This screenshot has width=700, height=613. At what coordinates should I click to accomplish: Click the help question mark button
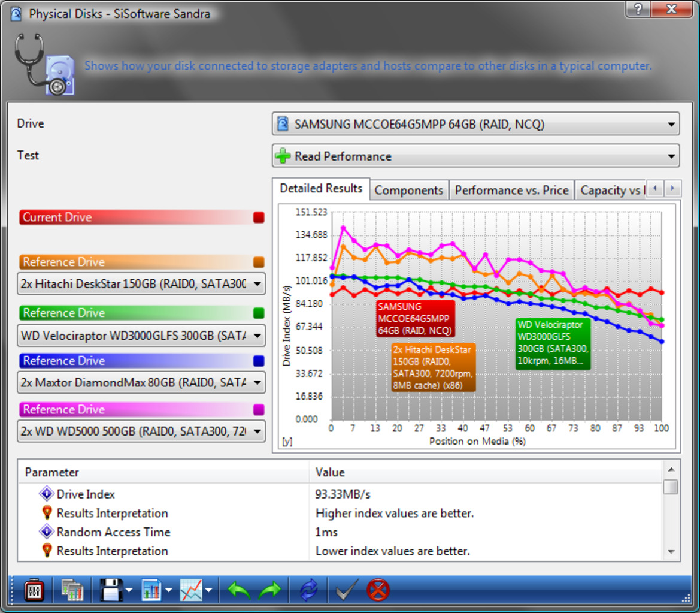click(638, 8)
